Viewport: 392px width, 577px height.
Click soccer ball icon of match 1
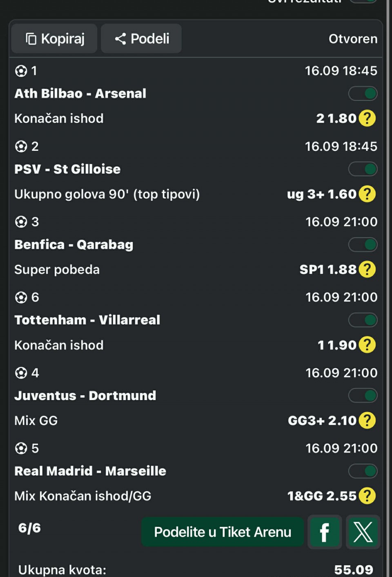tap(21, 71)
